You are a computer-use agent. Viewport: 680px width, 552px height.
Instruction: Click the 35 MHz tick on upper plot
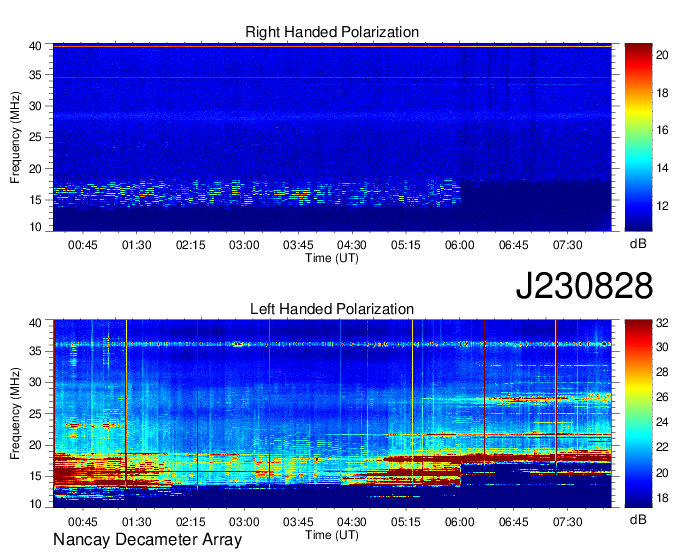(x=36, y=75)
